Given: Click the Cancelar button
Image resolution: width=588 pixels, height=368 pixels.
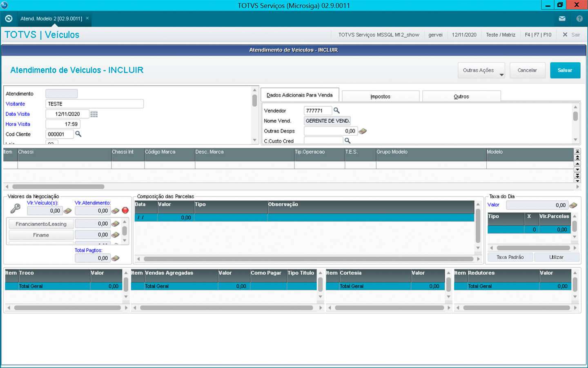Looking at the screenshot, I should pyautogui.click(x=527, y=70).
